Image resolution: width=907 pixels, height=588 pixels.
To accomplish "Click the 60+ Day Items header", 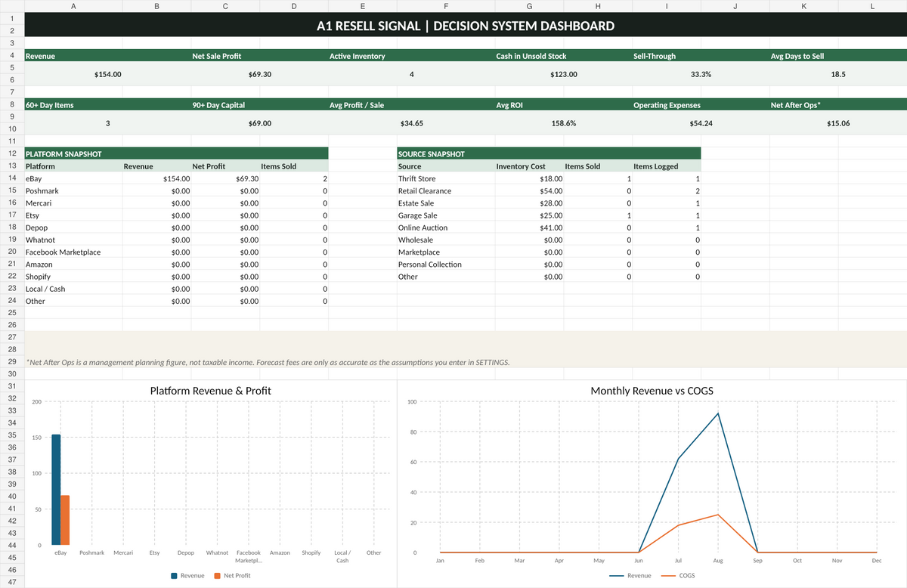I will [107, 104].
